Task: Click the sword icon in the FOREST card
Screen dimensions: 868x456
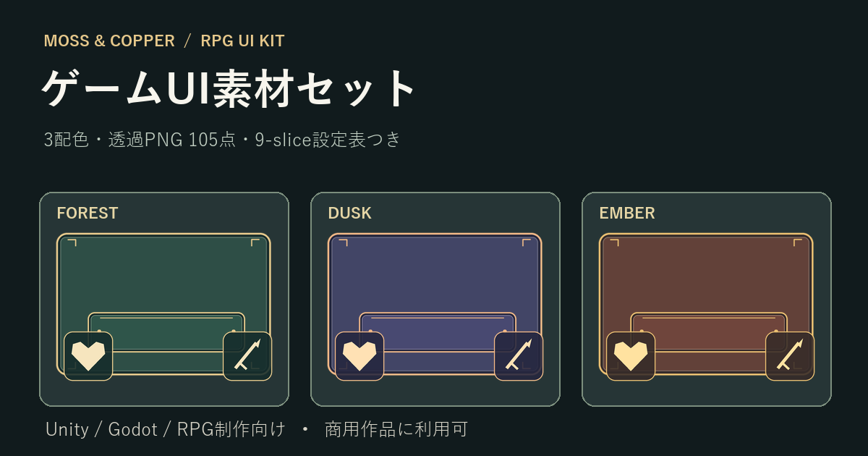Action: (x=247, y=356)
